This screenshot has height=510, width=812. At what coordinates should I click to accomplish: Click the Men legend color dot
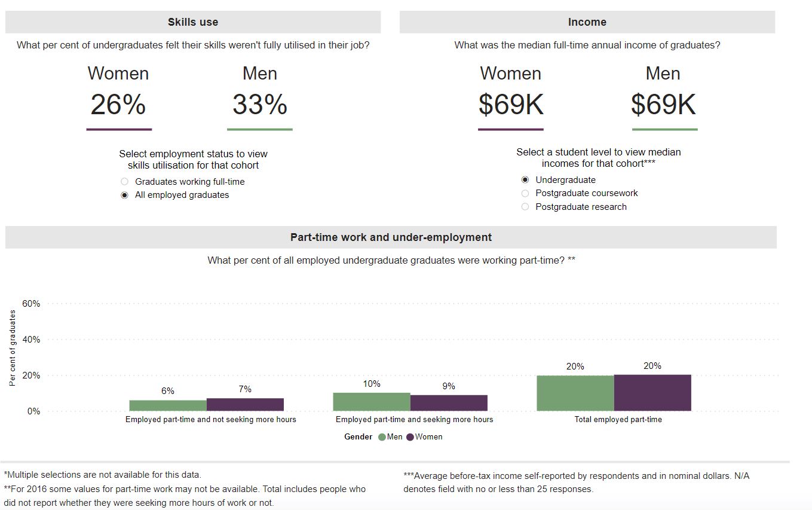point(382,437)
